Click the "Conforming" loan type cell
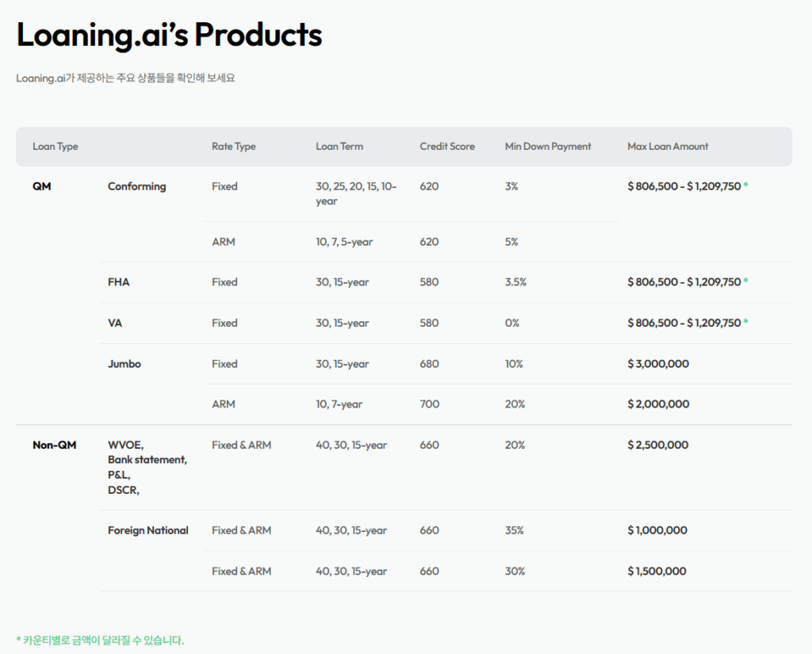812x654 pixels. (x=136, y=186)
